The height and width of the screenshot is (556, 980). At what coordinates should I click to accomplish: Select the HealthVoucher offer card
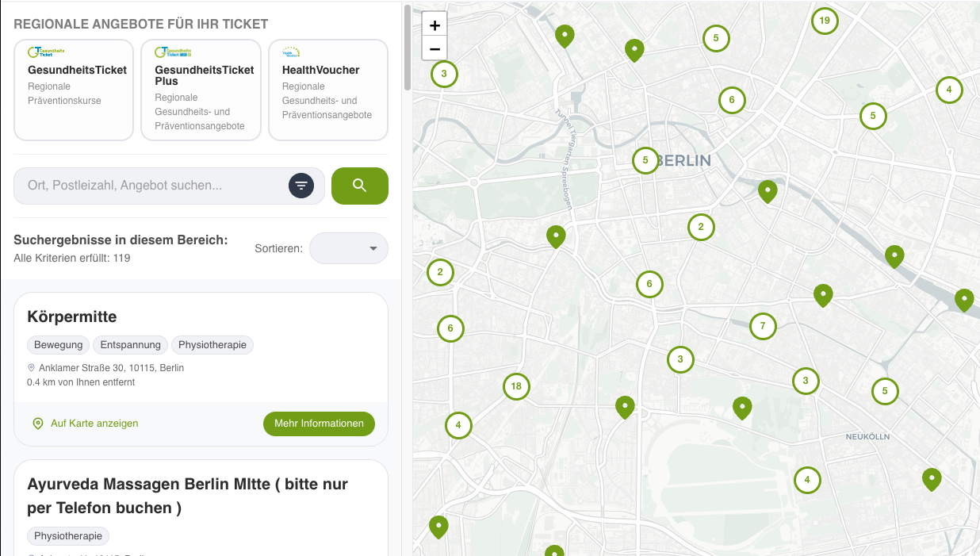(328, 90)
